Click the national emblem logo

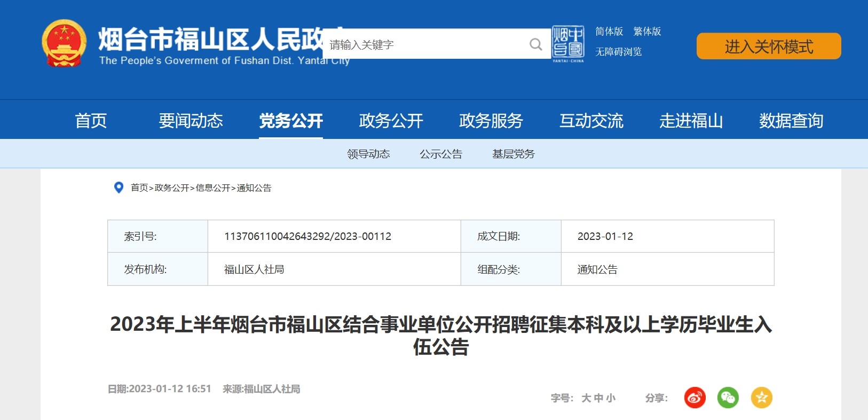(x=64, y=44)
